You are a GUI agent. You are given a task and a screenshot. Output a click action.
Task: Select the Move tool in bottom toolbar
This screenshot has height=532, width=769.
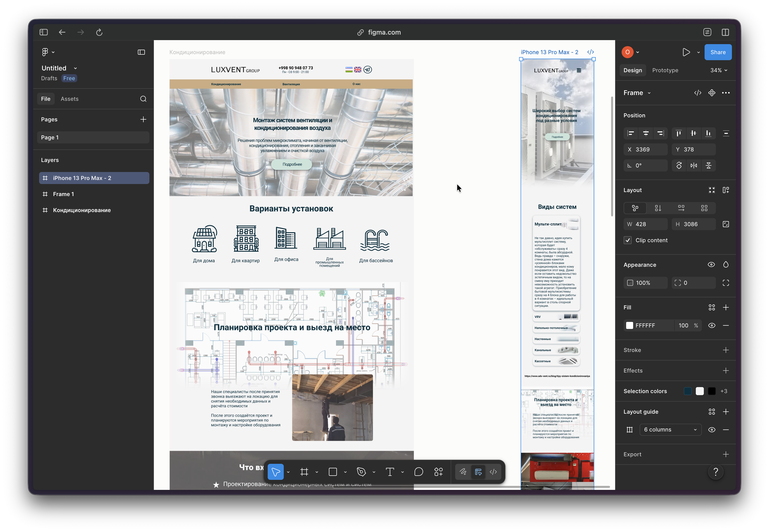[275, 472]
